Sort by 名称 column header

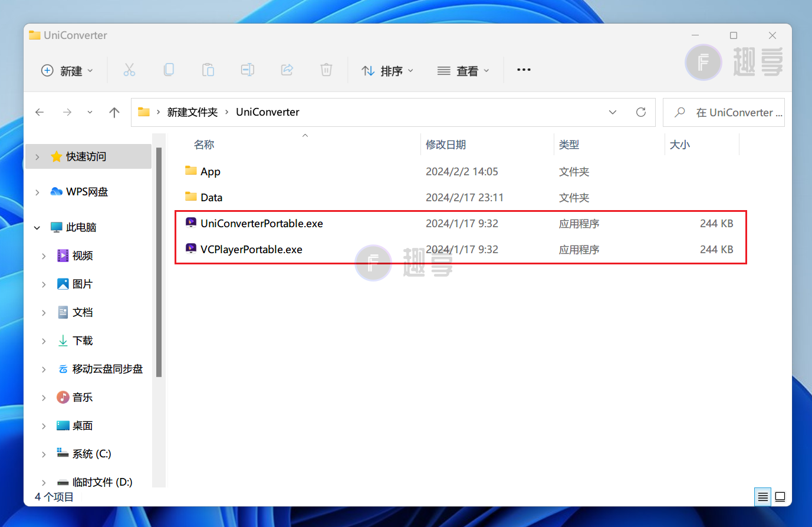pyautogui.click(x=204, y=145)
